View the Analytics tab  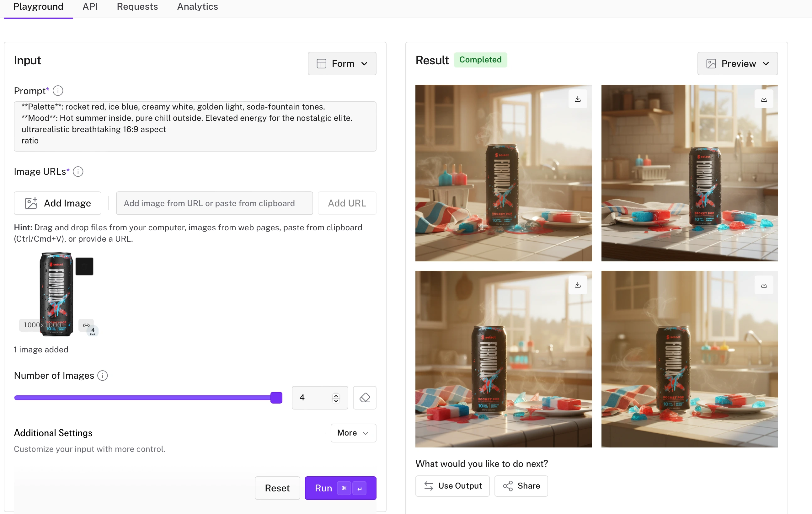[198, 7]
